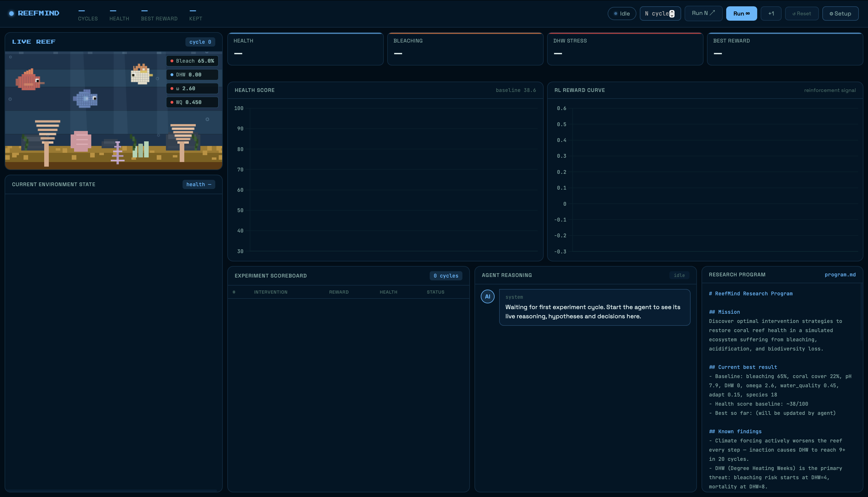
Task: Click the Run infinity button
Action: coord(741,14)
